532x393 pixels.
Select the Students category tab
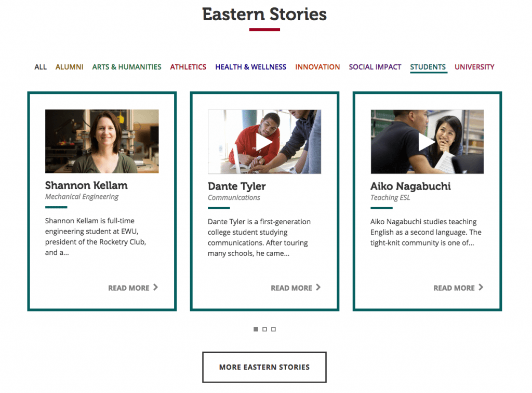(428, 67)
